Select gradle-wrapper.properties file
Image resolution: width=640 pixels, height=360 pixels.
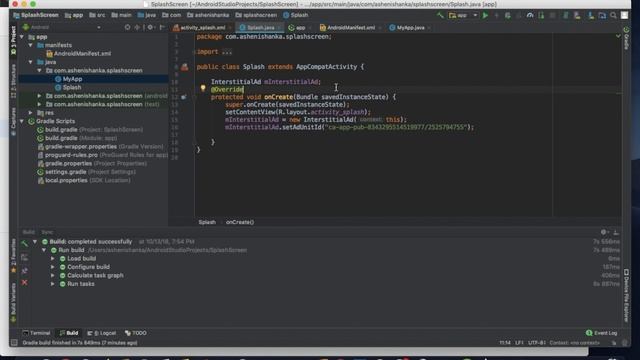click(100, 147)
